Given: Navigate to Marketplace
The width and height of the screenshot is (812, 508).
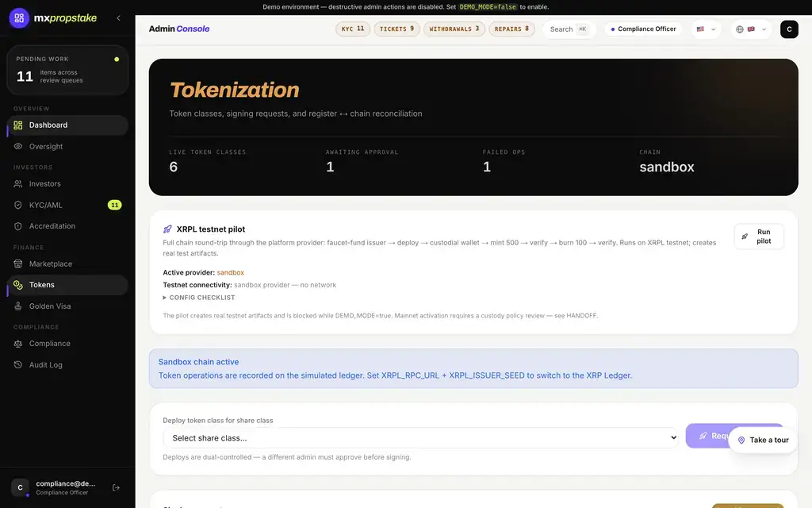Looking at the screenshot, I should pyautogui.click(x=67, y=264).
